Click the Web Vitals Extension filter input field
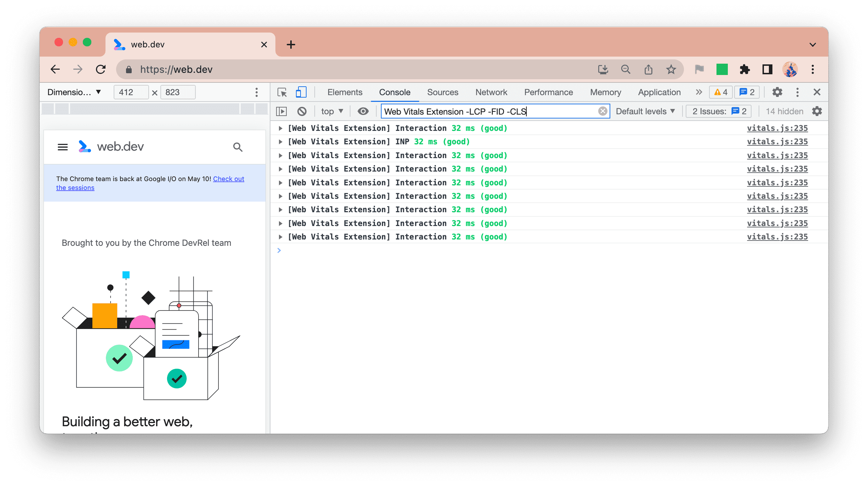Screen dimensions: 868x486 (x=494, y=111)
